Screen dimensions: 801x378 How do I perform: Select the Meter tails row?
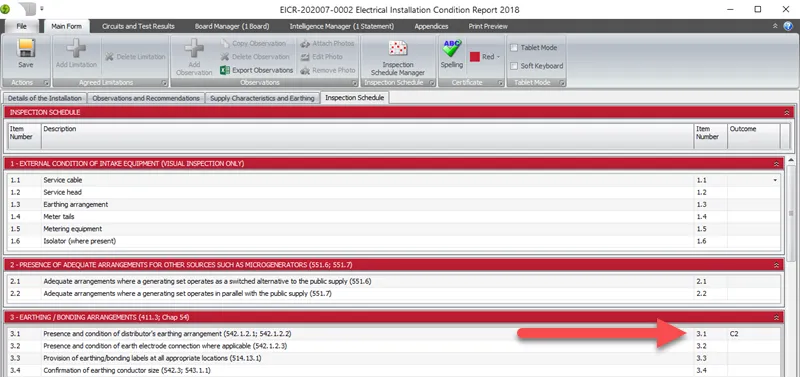click(x=393, y=217)
